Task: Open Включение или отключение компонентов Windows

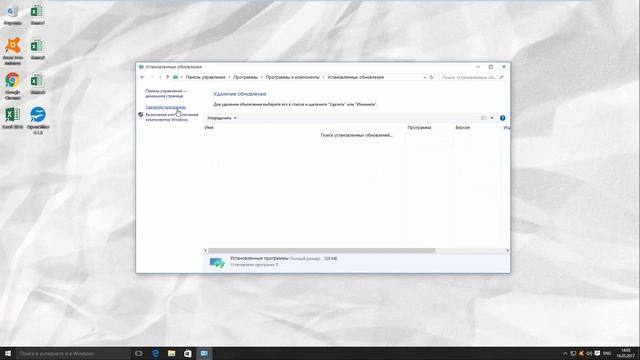Action: [x=172, y=117]
